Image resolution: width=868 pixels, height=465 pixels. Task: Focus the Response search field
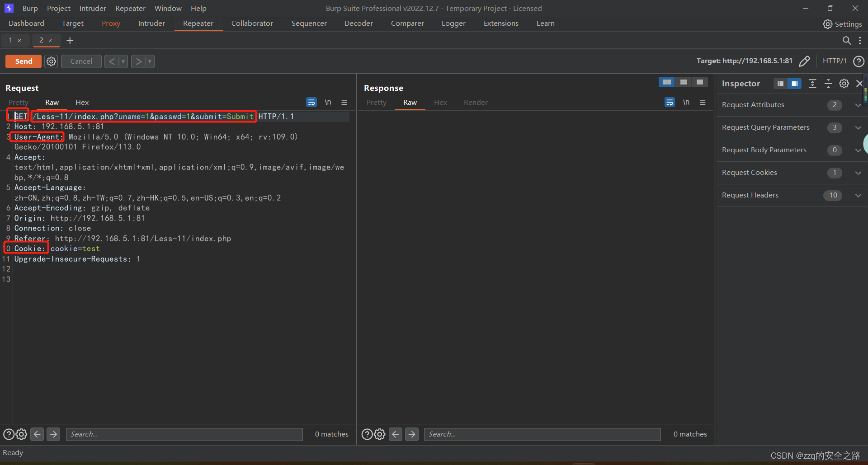pos(542,434)
